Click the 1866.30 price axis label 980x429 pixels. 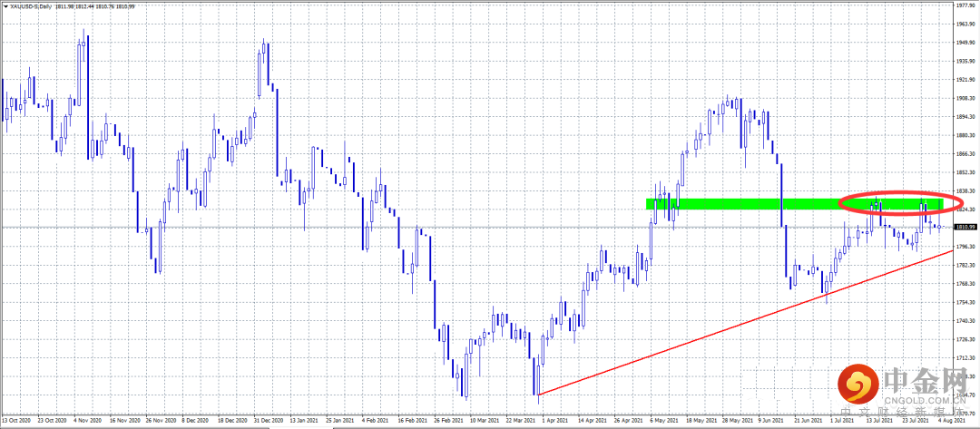click(966, 153)
